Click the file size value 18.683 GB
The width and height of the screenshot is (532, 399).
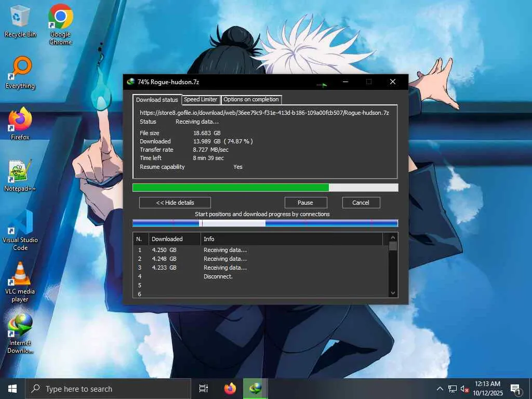coord(207,133)
